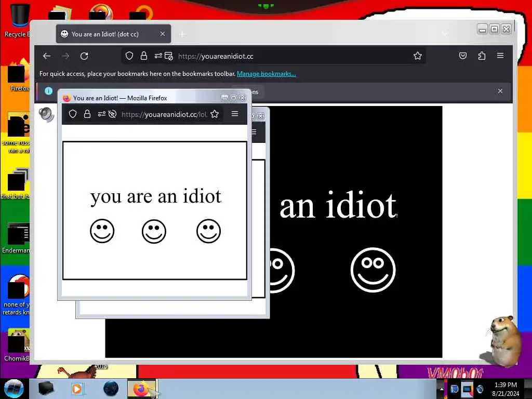Click the blocked pop-up icon in main address bar
This screenshot has width=532, height=399.
click(169, 56)
